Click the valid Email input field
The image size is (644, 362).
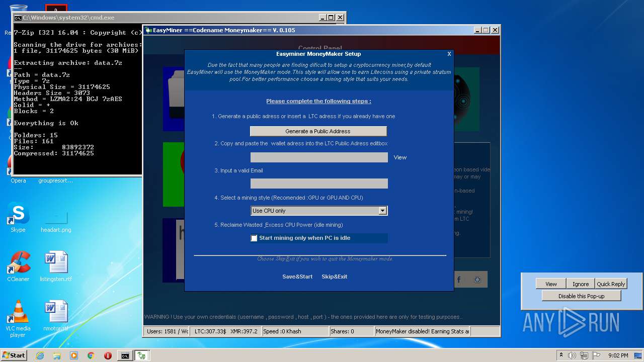click(x=319, y=184)
